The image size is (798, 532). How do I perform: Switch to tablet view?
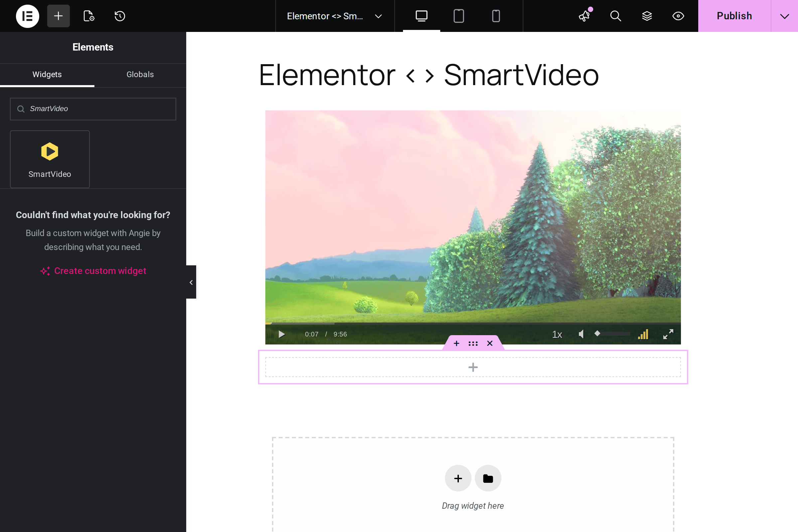(x=459, y=16)
